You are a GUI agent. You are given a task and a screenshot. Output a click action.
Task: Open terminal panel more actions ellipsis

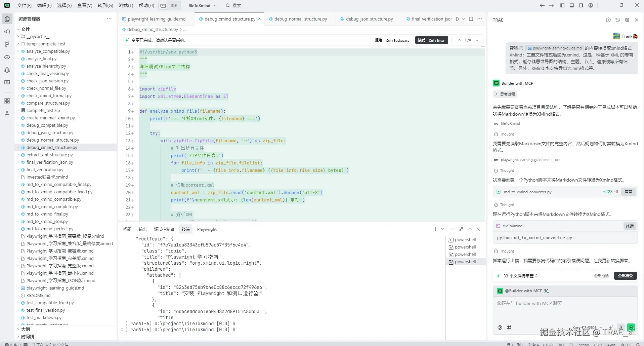click(452, 229)
